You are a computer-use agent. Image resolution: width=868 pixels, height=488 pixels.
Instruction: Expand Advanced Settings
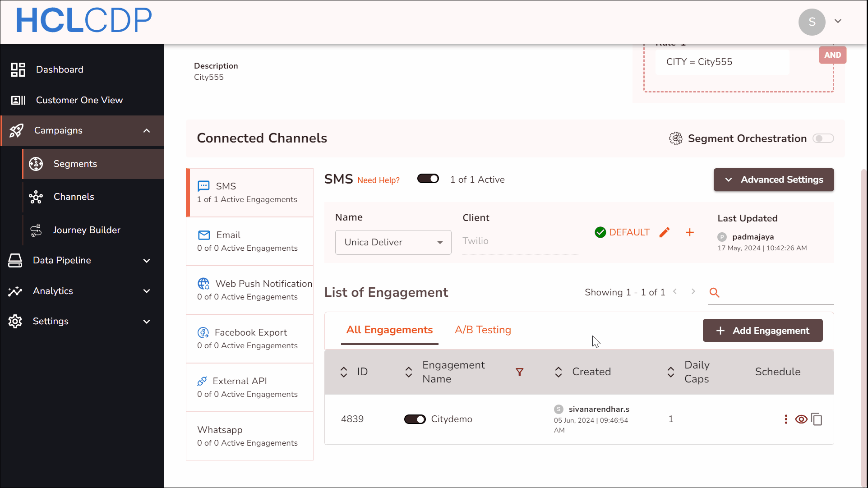(773, 180)
